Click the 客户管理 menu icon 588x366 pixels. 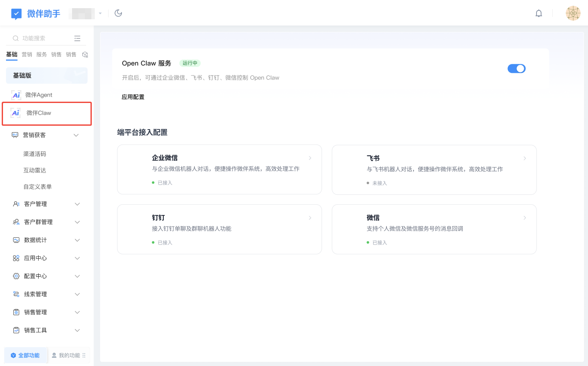[x=16, y=204]
